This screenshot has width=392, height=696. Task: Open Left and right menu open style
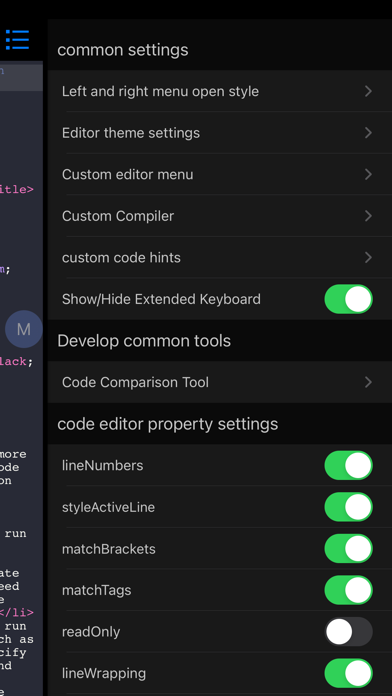220,91
